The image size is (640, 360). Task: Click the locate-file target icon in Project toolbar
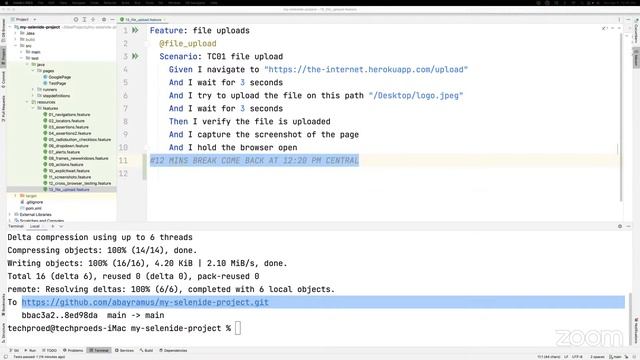[76, 20]
